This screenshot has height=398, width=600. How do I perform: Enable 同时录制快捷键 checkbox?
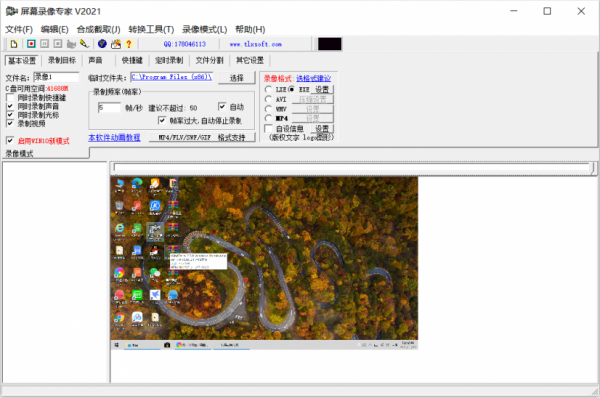tap(10, 98)
